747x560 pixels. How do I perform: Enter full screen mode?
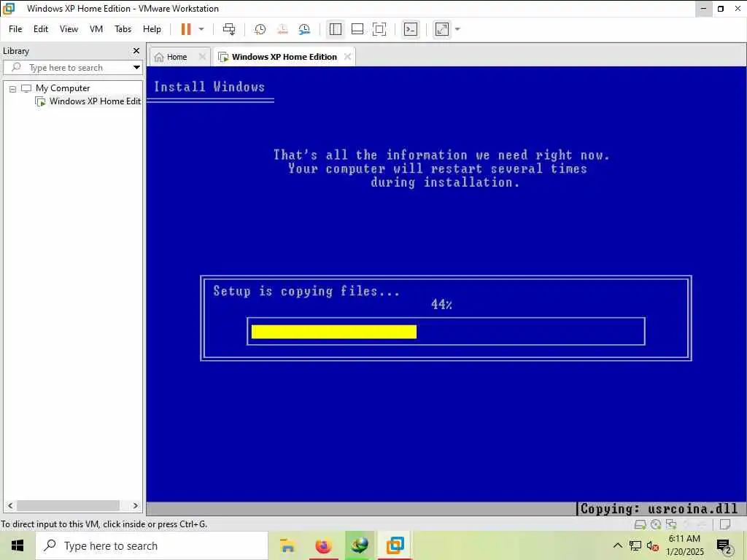[379, 29]
